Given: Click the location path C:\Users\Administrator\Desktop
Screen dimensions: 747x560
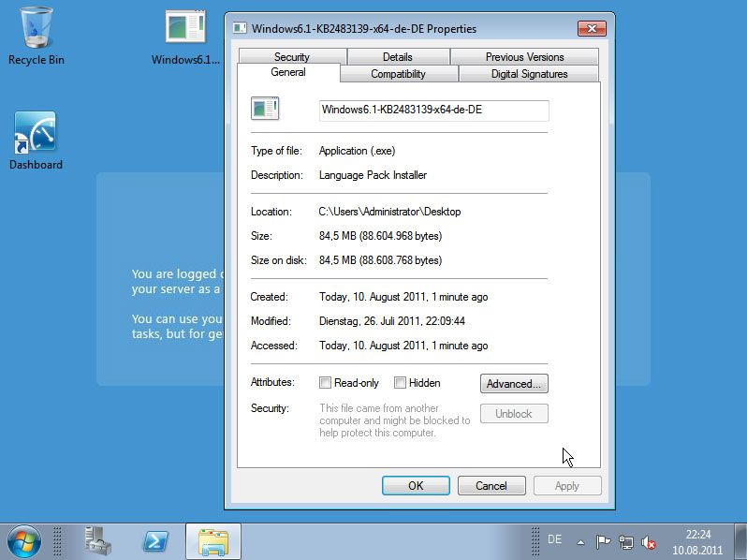Looking at the screenshot, I should tap(389, 212).
